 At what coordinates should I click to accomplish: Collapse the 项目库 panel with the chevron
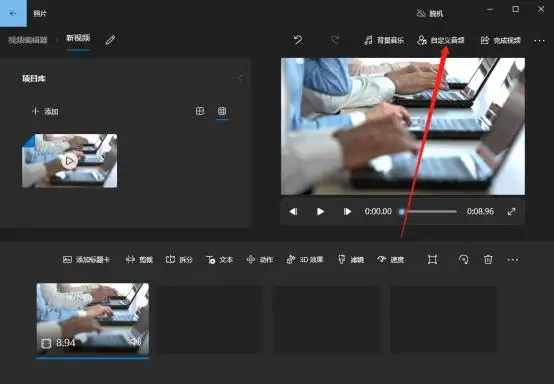[x=240, y=78]
